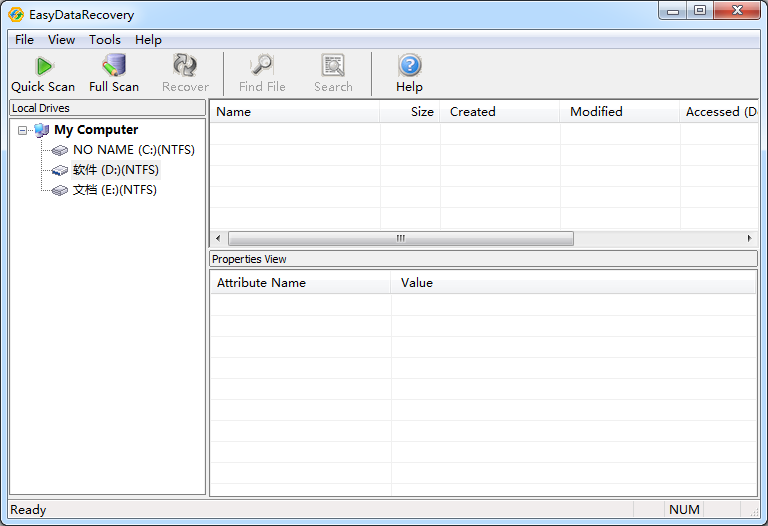Collapse the My Computer tree node

[x=23, y=130]
